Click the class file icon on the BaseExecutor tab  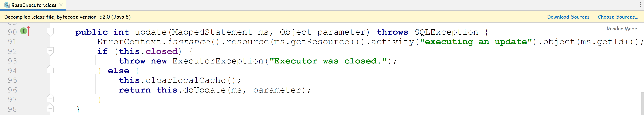coord(7,5)
